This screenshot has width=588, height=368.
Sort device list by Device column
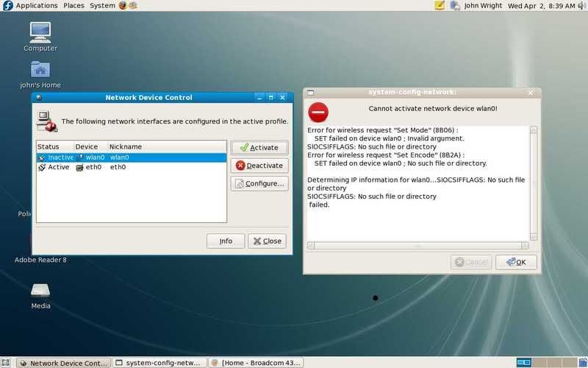coord(90,146)
